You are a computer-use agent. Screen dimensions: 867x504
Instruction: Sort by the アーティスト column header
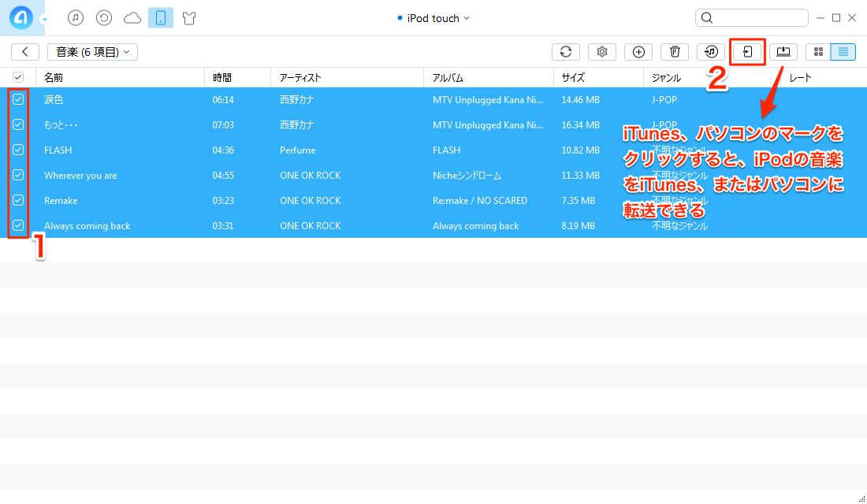(x=300, y=78)
